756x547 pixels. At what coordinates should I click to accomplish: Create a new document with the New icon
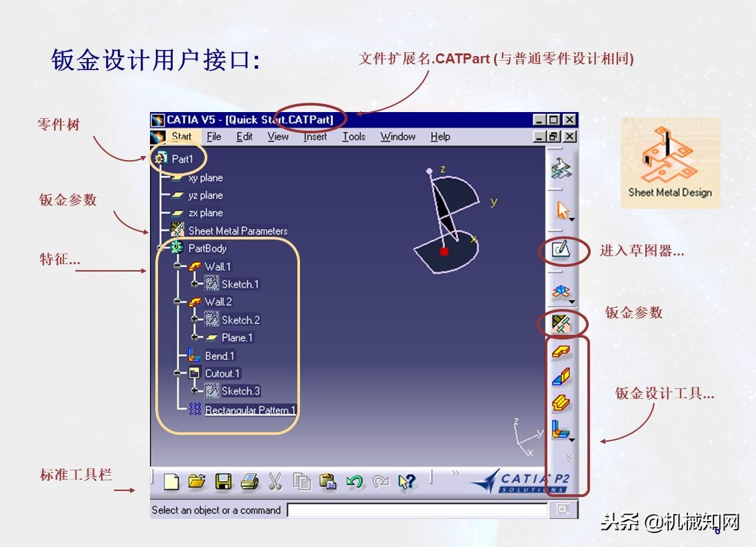pyautogui.click(x=170, y=481)
